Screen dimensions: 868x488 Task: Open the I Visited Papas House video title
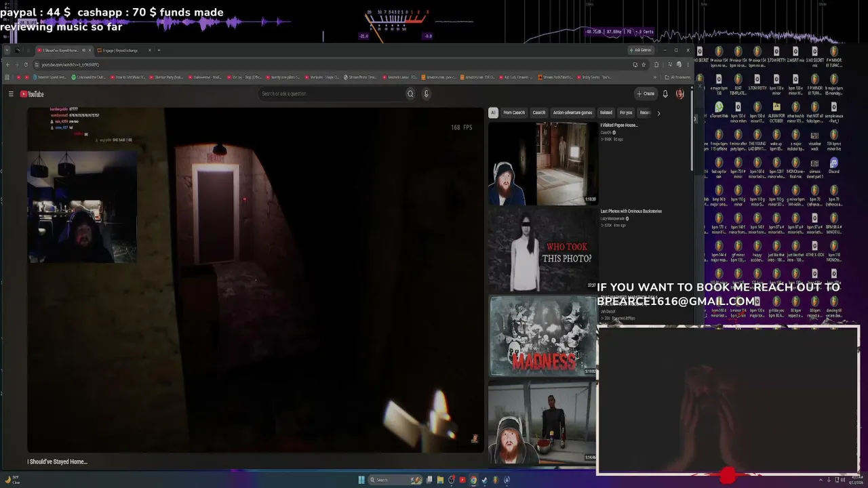(x=619, y=125)
